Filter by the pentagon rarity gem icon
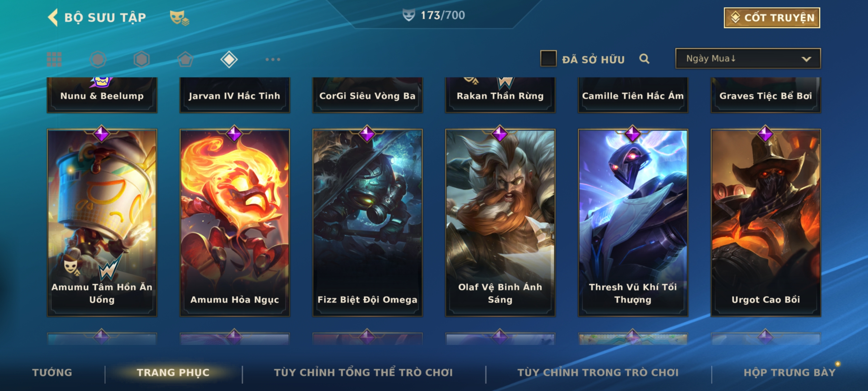 (x=185, y=59)
